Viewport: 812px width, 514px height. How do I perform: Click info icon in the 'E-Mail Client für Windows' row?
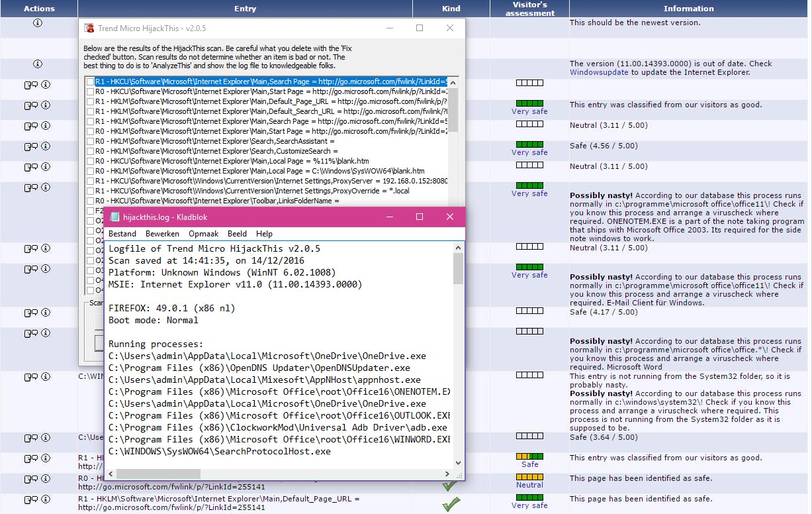[46, 269]
